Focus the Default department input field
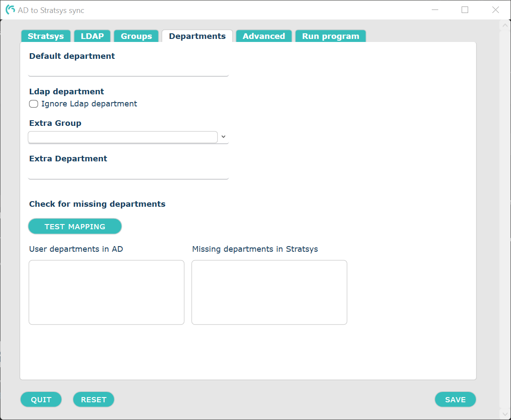Viewport: 511px width, 420px height. [129, 70]
